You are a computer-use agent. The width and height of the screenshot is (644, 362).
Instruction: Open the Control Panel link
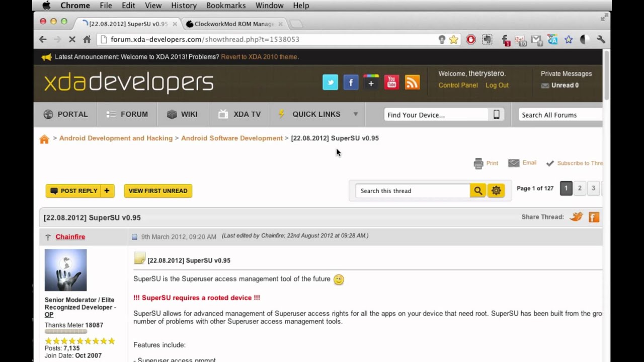458,85
